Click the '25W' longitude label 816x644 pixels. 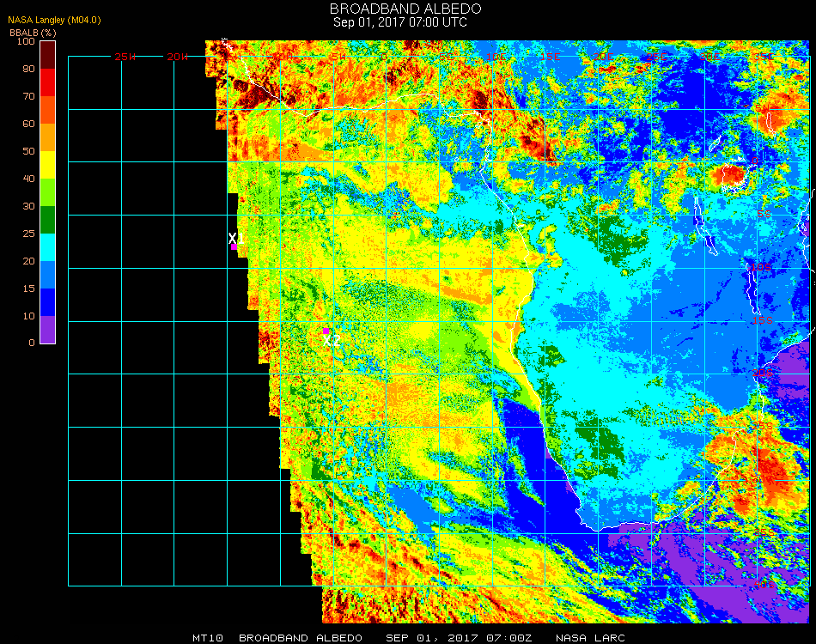[x=125, y=57]
